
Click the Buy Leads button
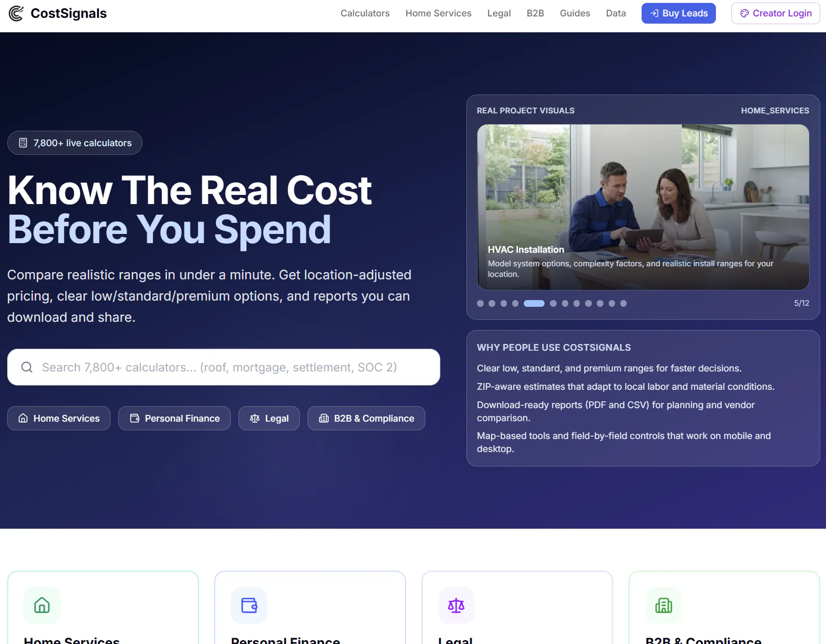coord(678,14)
